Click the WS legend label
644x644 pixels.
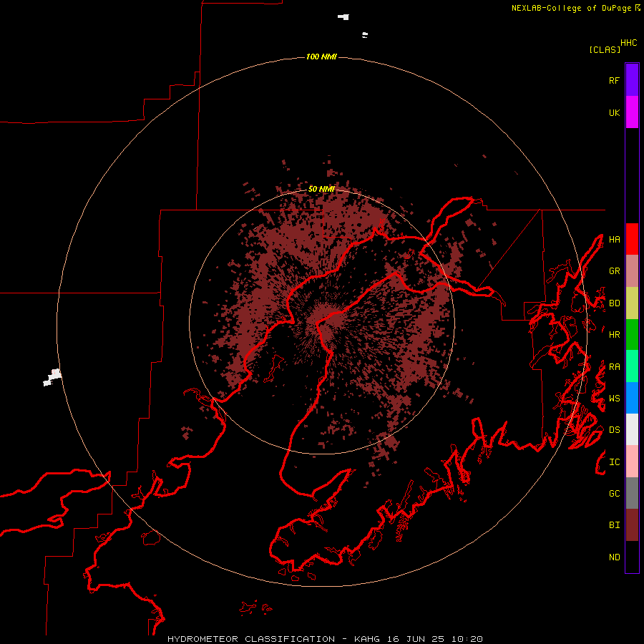coord(614,399)
